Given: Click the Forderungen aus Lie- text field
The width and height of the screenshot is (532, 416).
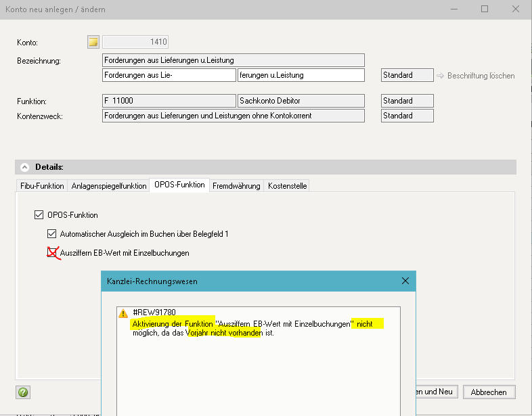Looking at the screenshot, I should pos(169,75).
